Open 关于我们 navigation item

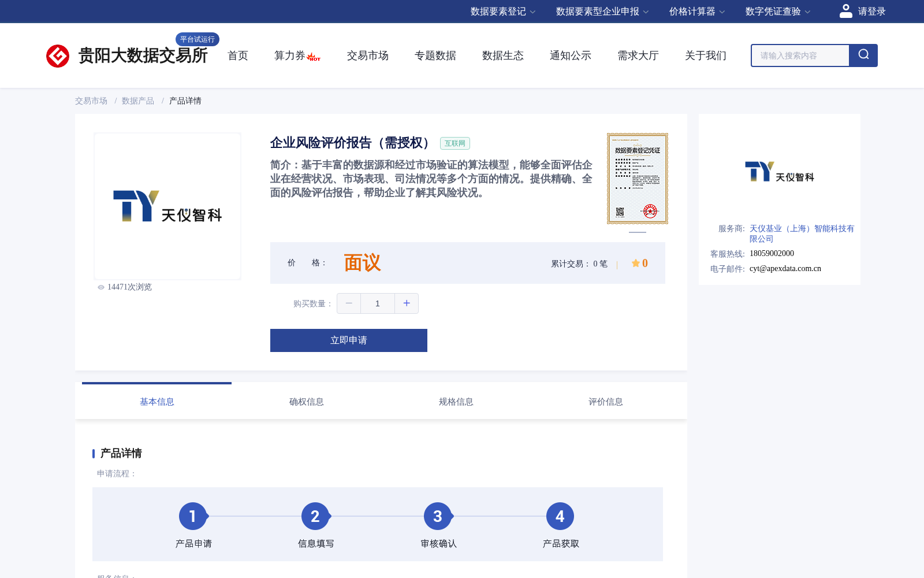pyautogui.click(x=706, y=55)
